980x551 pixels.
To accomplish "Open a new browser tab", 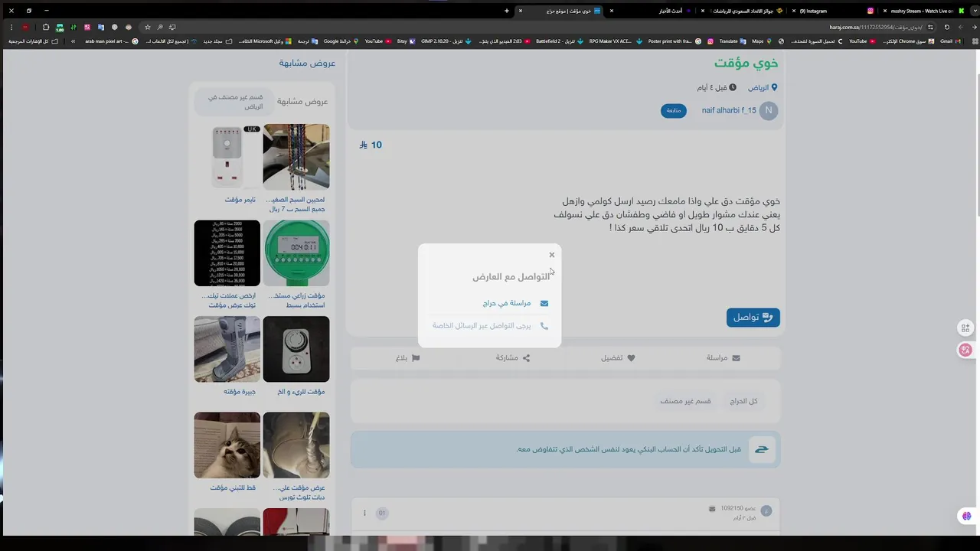I will tap(507, 11).
